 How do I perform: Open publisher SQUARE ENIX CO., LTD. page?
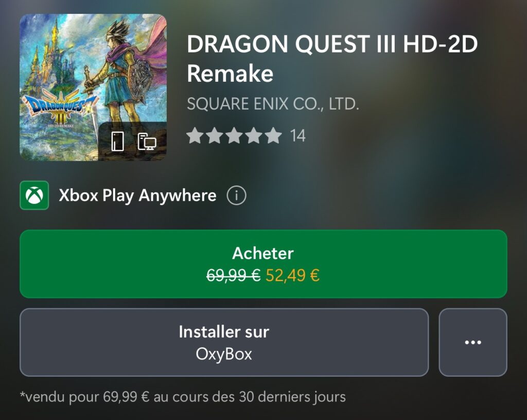tap(273, 104)
